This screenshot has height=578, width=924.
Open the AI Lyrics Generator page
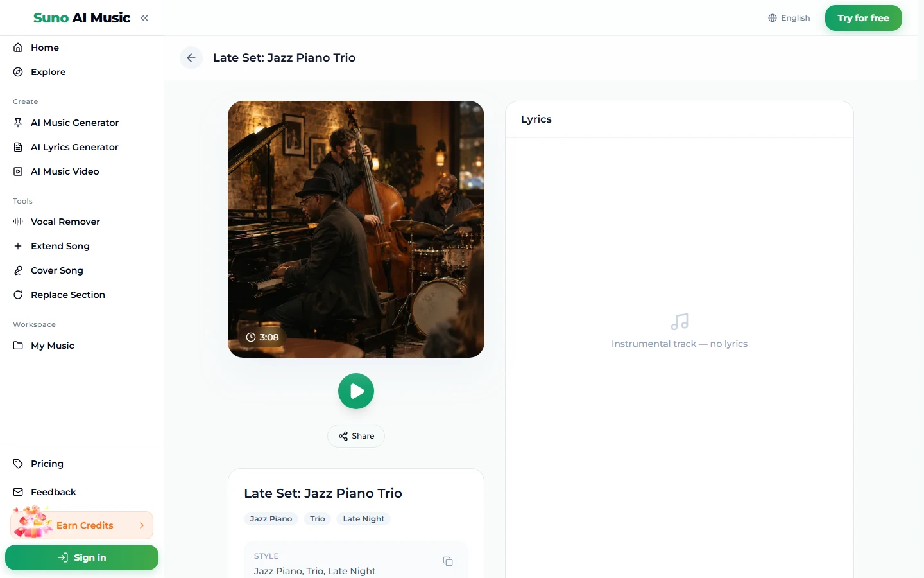click(81, 147)
